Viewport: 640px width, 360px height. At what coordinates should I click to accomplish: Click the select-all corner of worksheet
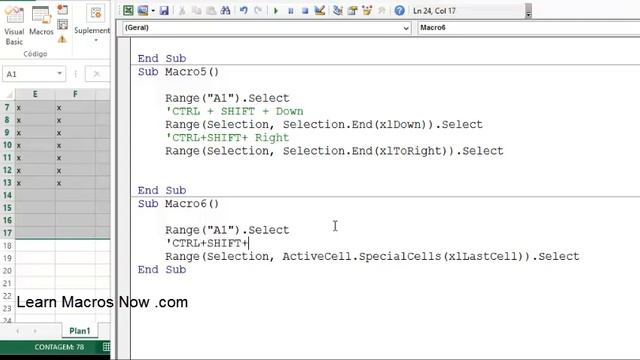(8, 95)
